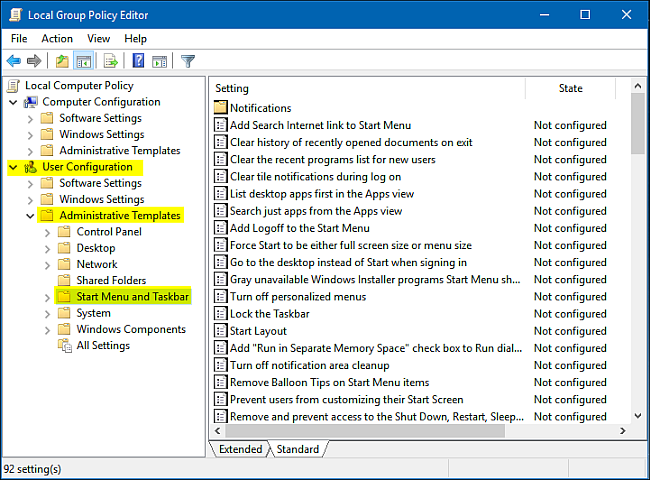The height and width of the screenshot is (480, 650).
Task: Switch to the Extended tab
Action: click(240, 449)
